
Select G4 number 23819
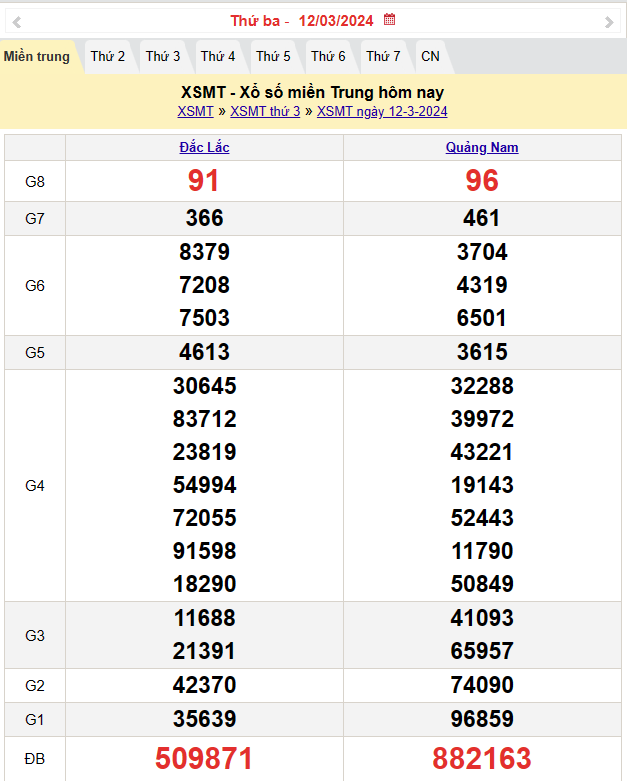[204, 452]
